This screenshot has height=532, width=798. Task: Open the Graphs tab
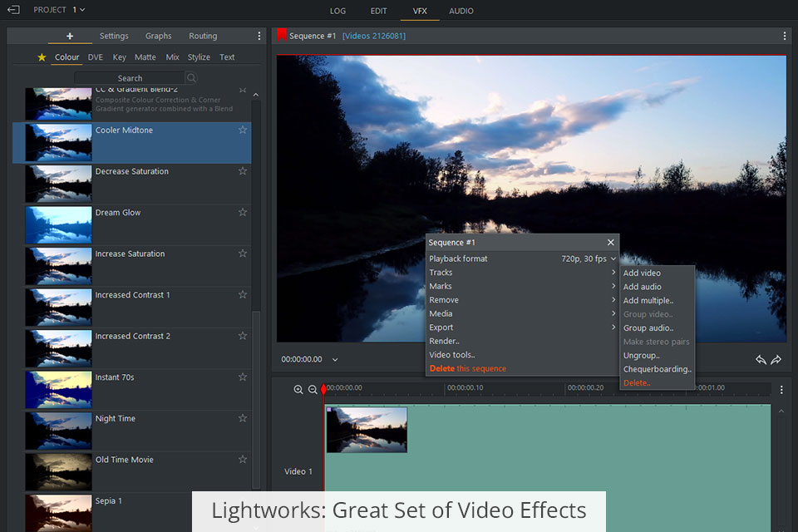click(158, 36)
